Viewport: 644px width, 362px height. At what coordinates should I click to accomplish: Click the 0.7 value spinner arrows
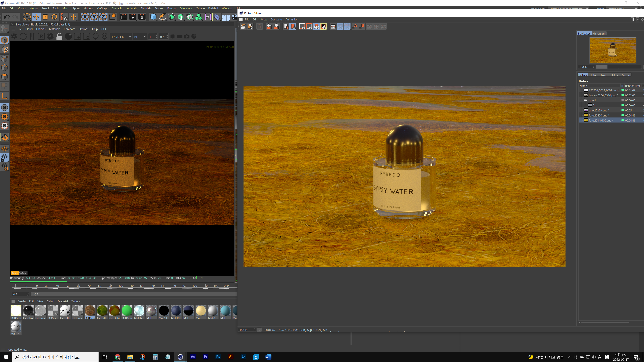167,37
